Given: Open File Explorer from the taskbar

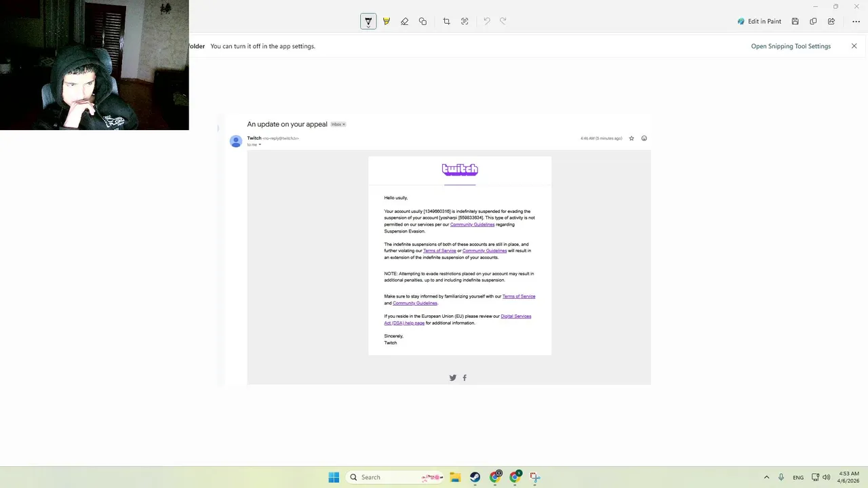Looking at the screenshot, I should 455,477.
